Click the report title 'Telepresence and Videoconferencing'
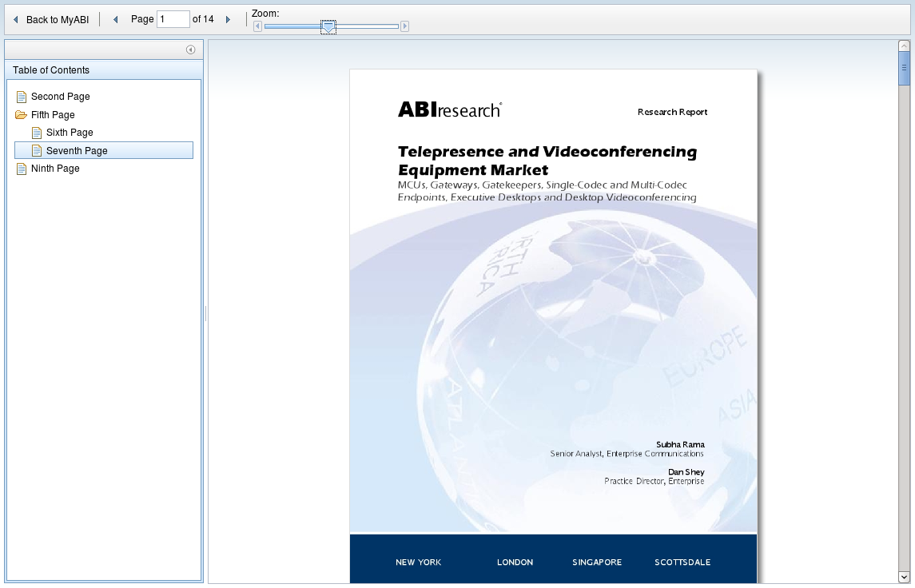This screenshot has width=915, height=588. coord(547,152)
